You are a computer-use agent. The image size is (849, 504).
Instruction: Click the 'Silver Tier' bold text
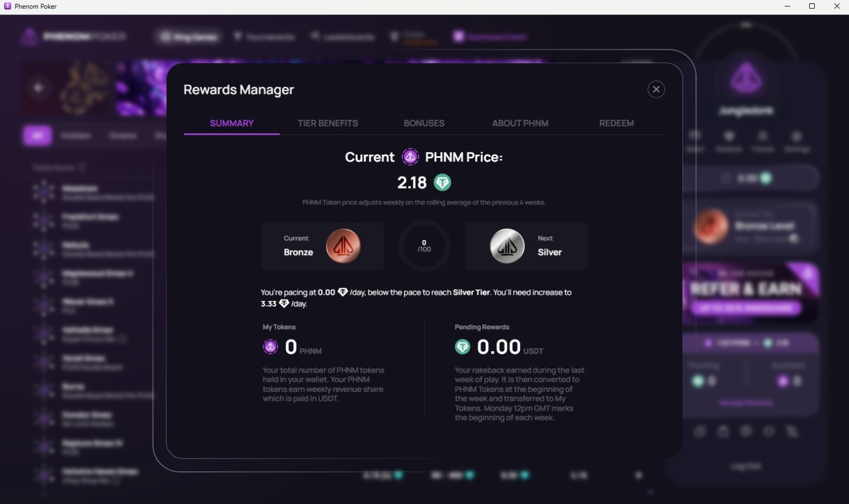point(471,292)
